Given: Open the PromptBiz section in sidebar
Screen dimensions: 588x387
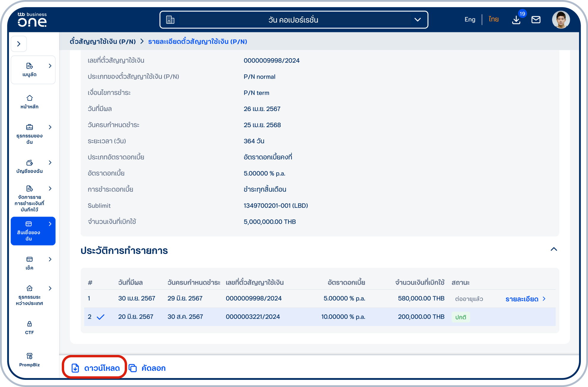Looking at the screenshot, I should point(29,359).
